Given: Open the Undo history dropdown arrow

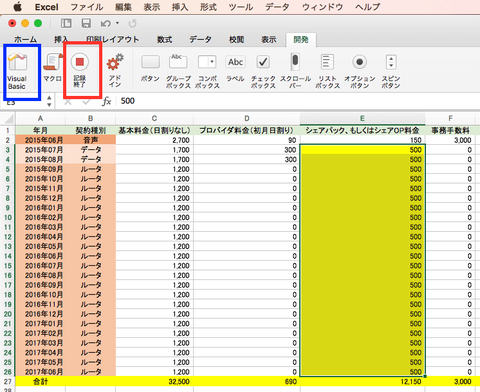Looking at the screenshot, I should (117, 23).
